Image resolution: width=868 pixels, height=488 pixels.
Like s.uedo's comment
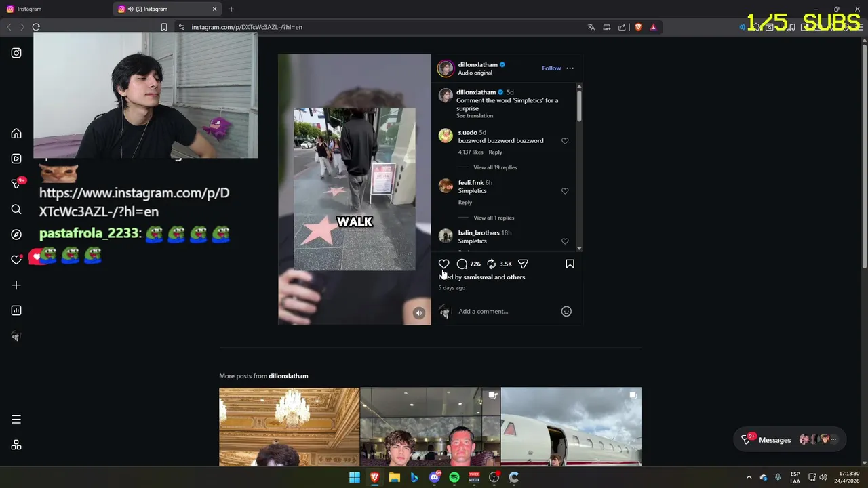[565, 141]
